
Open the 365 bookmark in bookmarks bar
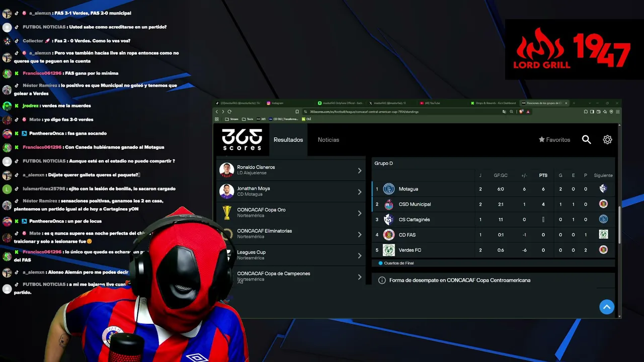pos(261,119)
